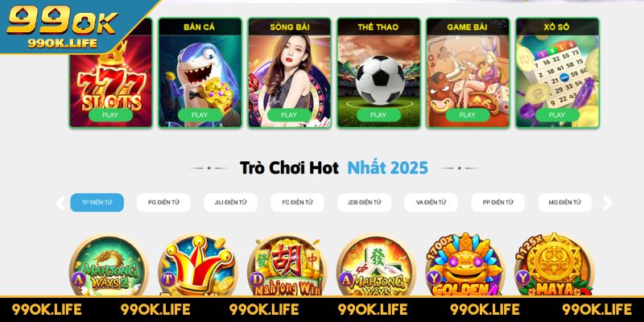
Task: Click Play on the Bắn Cá card
Action: click(200, 115)
